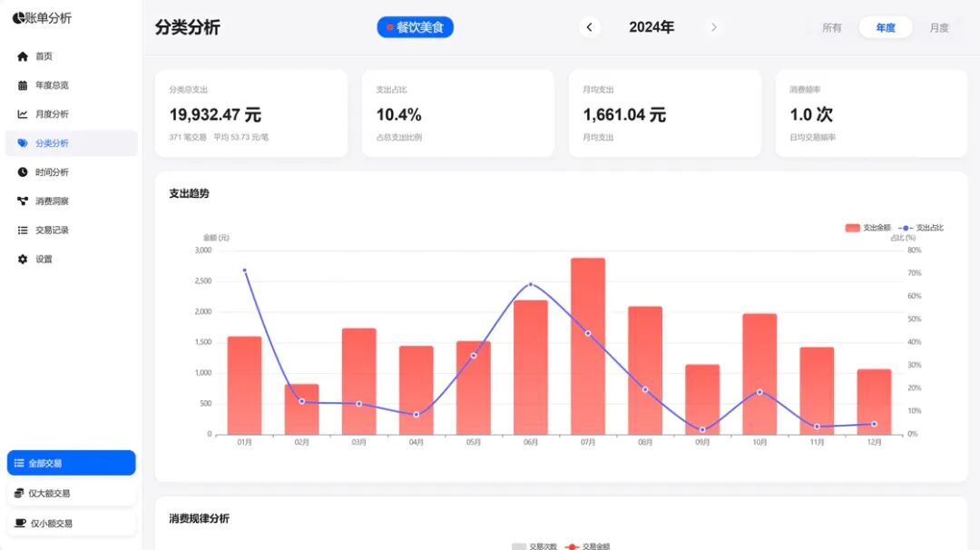Click the 1,661.04 元 monthly average value
This screenshot has width=980, height=550.
(x=624, y=115)
